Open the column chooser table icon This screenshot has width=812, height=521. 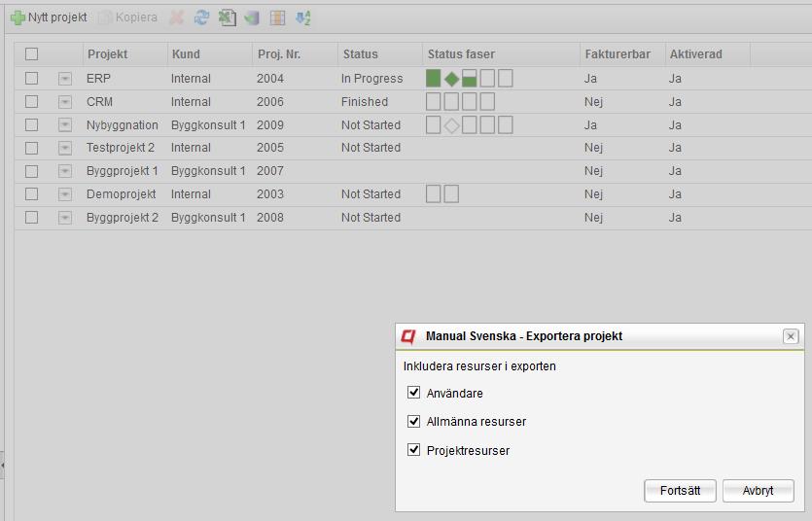pyautogui.click(x=277, y=18)
